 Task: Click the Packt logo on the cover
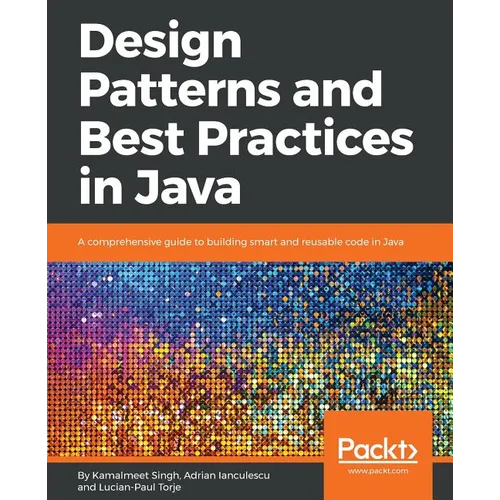[x=378, y=450]
